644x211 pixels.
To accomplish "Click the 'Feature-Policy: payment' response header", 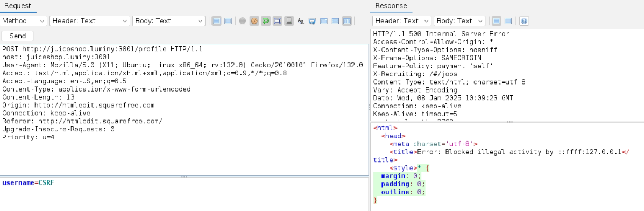I will (x=433, y=66).
